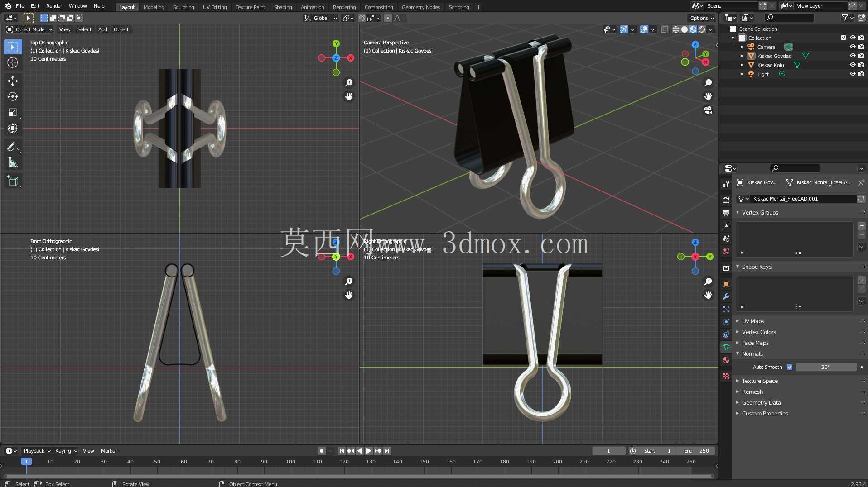This screenshot has width=868, height=487.
Task: Hide Kiskac Kolu via eye icon
Action: (x=852, y=65)
